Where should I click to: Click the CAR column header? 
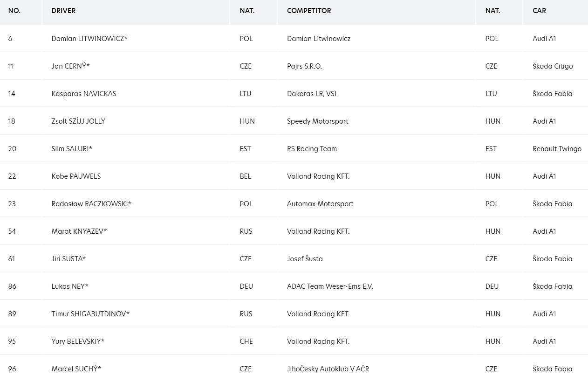[x=539, y=11]
